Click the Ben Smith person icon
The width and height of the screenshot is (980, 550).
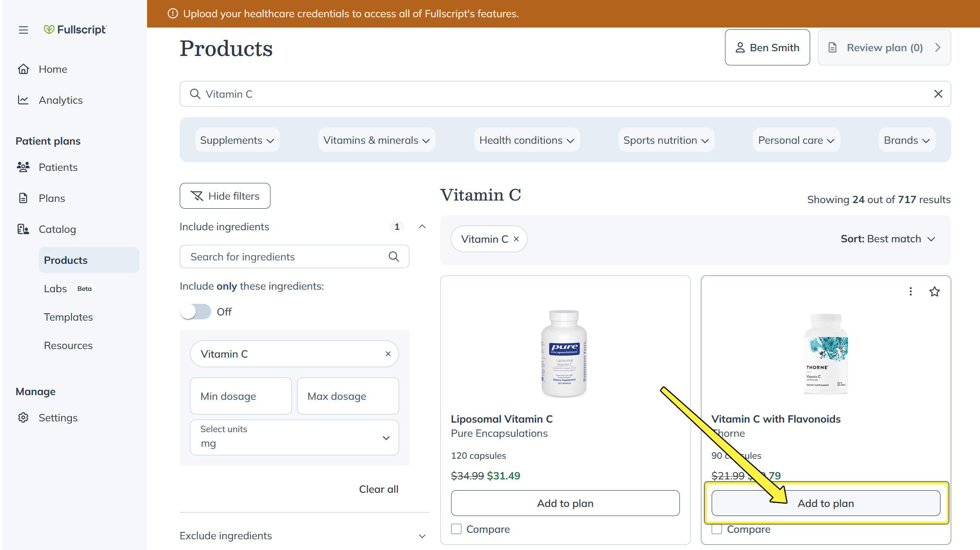point(740,47)
